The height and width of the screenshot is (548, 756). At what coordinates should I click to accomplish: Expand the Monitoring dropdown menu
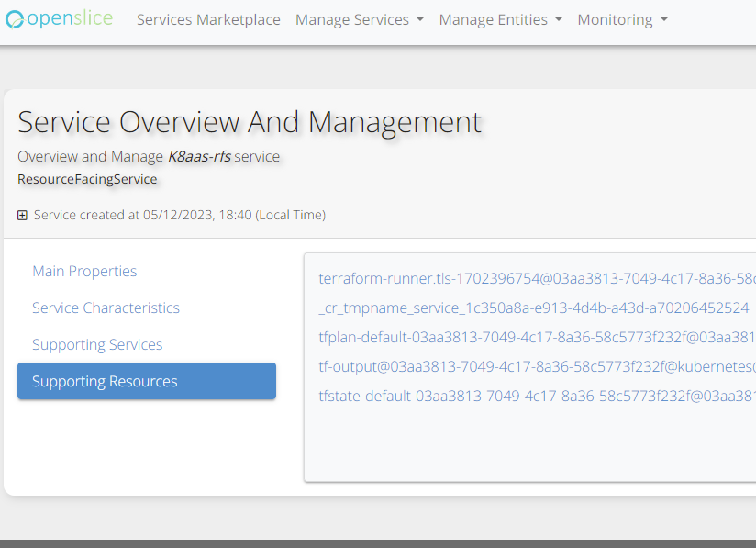[622, 19]
